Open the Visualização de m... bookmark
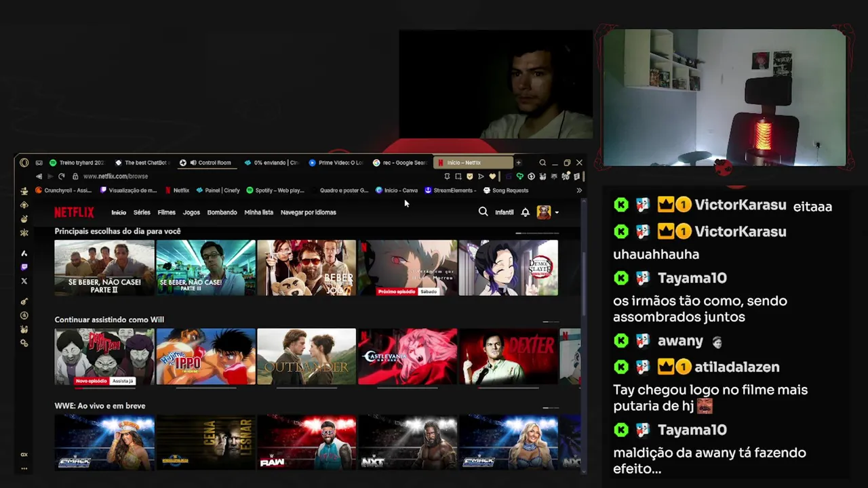Screen dimensions: 868x488 [x=129, y=190]
